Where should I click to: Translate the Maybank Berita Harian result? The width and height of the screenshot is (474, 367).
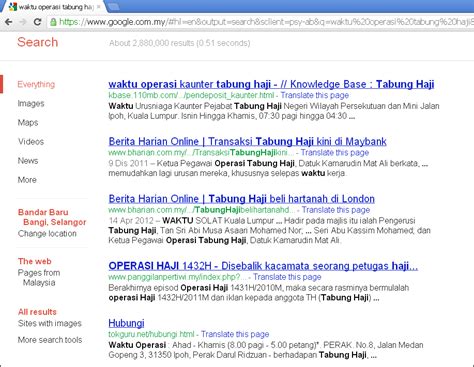point(335,153)
